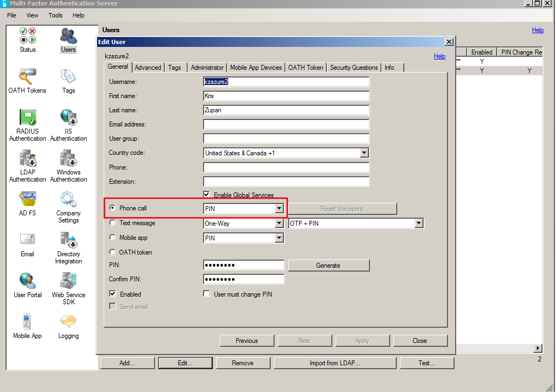Click the Username input field

[x=286, y=82]
